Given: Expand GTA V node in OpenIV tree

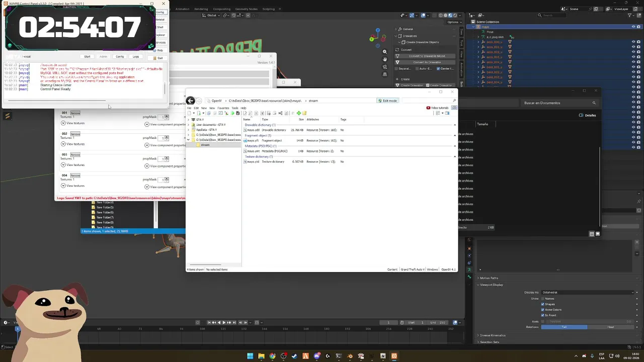Looking at the screenshot, I should pyautogui.click(x=189, y=120).
